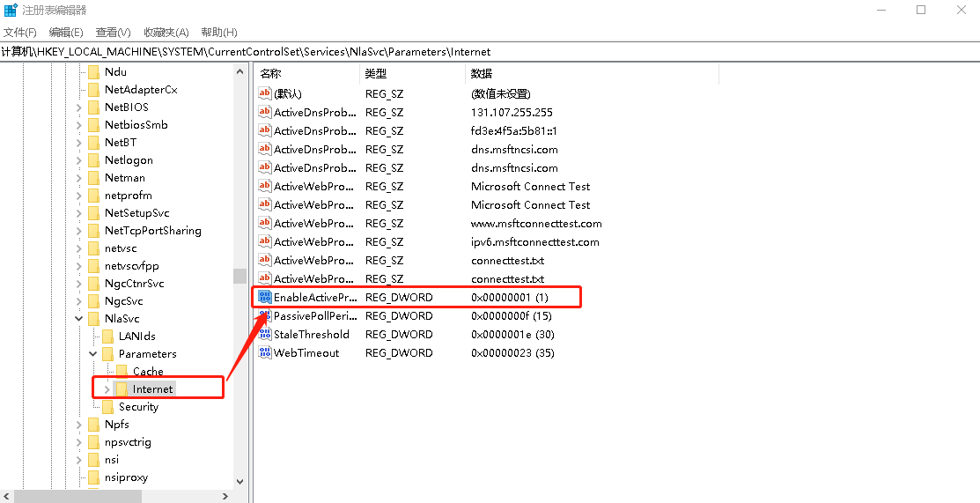The height and width of the screenshot is (503, 980).
Task: Select the nsi key in the tree
Action: [x=112, y=459]
